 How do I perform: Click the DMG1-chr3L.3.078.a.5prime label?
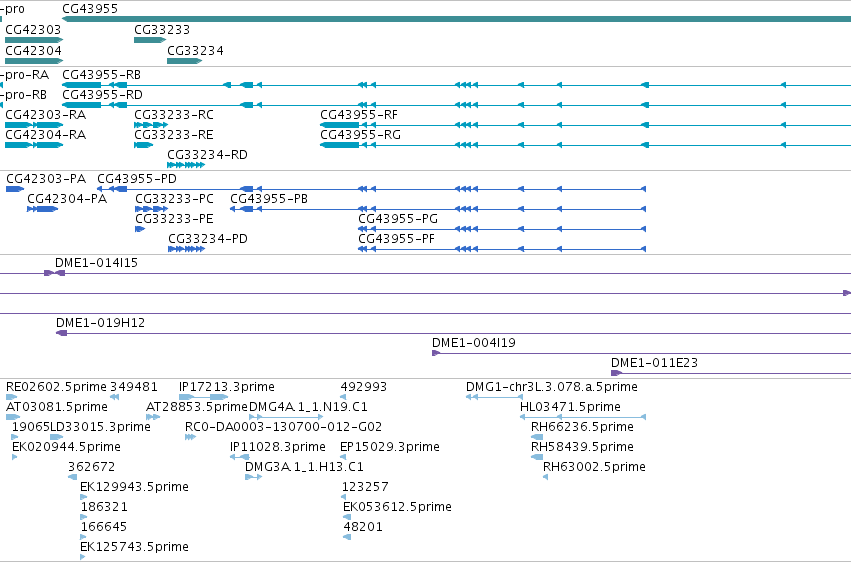[x=552, y=387]
